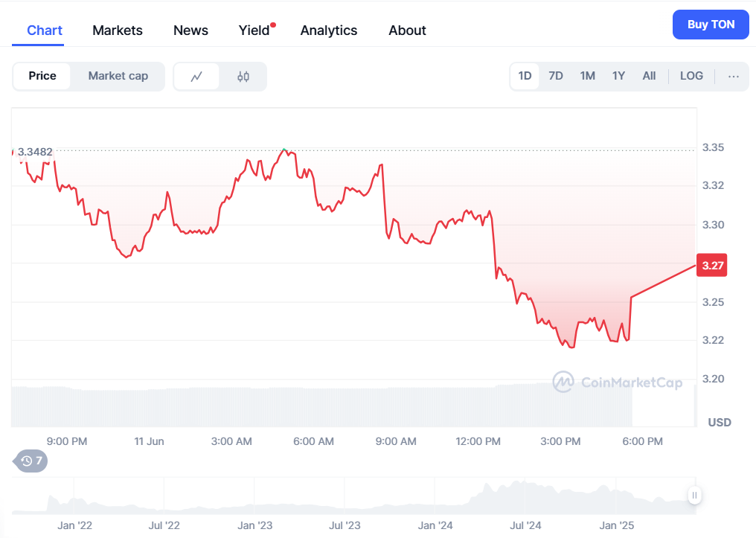Click the range slider pause handle
This screenshot has height=538, width=756.
(694, 495)
